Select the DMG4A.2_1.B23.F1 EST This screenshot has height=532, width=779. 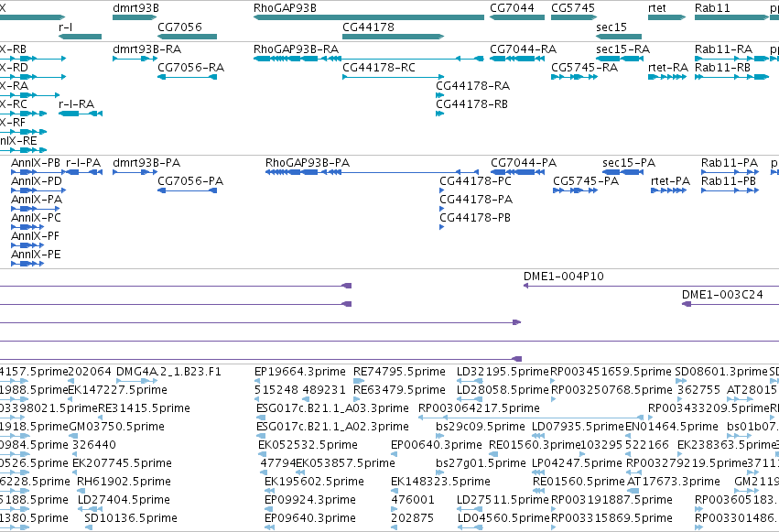tap(137, 381)
